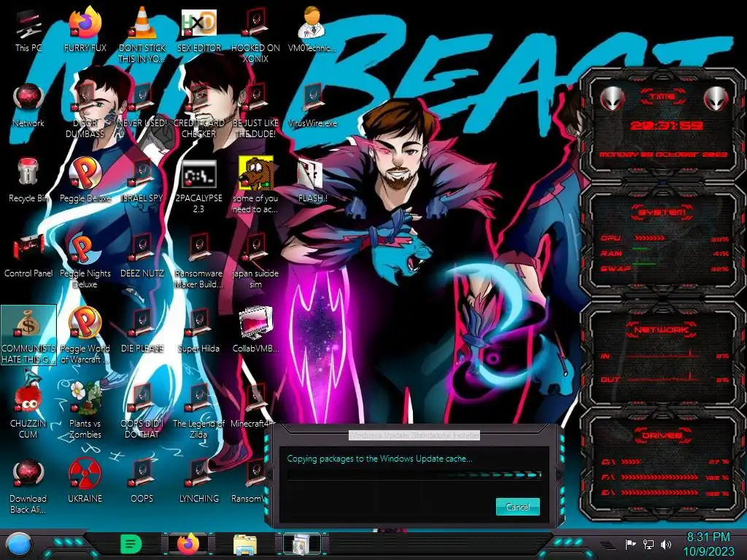Open the Start orb button
The image size is (747, 560).
coord(19,544)
